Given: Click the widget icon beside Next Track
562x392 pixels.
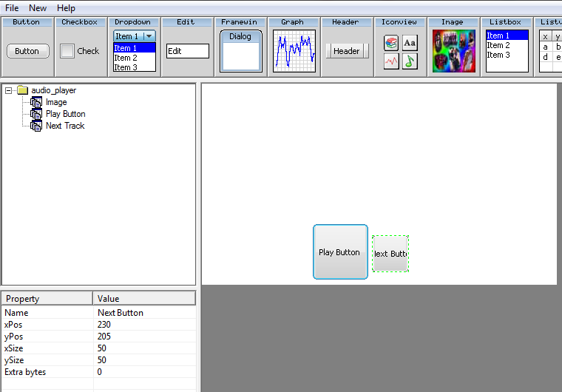Looking at the screenshot, I should tap(36, 126).
